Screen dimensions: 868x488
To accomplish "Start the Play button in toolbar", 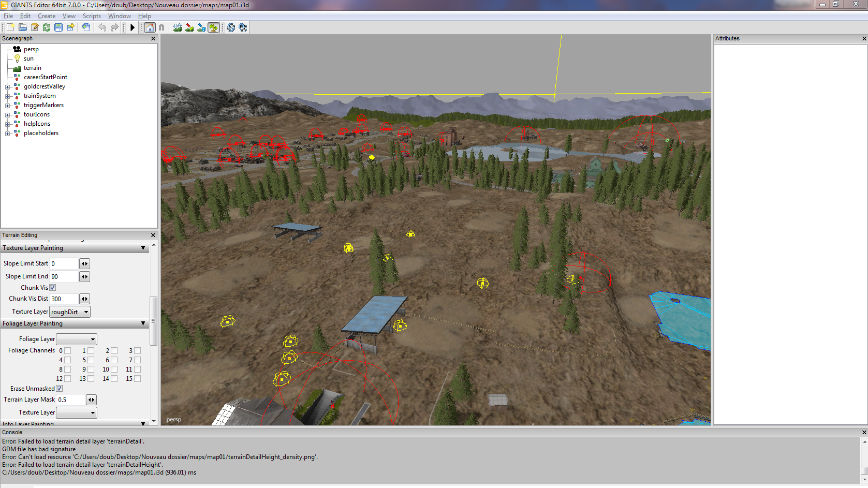I will (x=133, y=27).
